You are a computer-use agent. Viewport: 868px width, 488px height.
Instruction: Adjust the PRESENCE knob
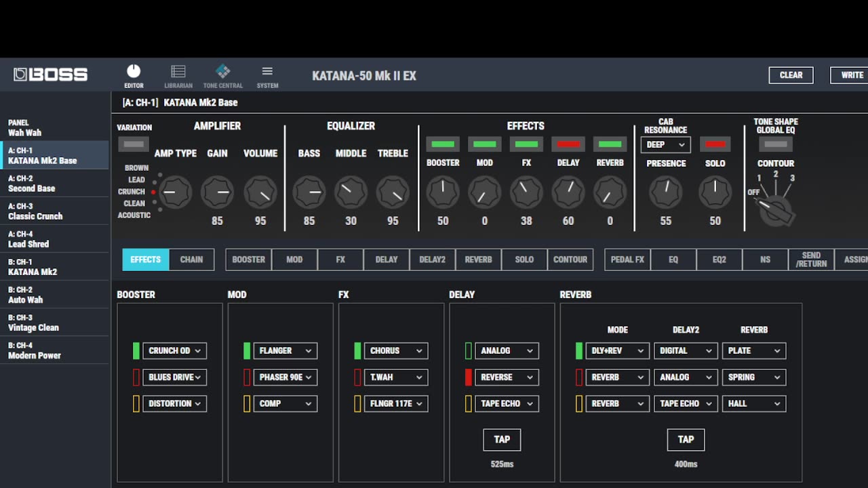coord(666,192)
